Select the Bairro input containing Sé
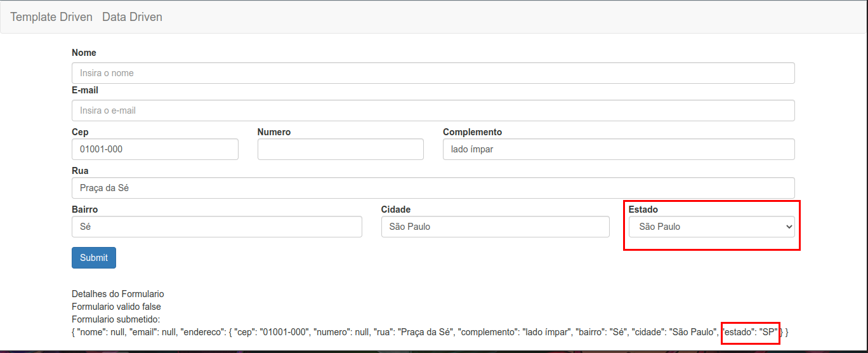868x353 pixels. tap(217, 227)
